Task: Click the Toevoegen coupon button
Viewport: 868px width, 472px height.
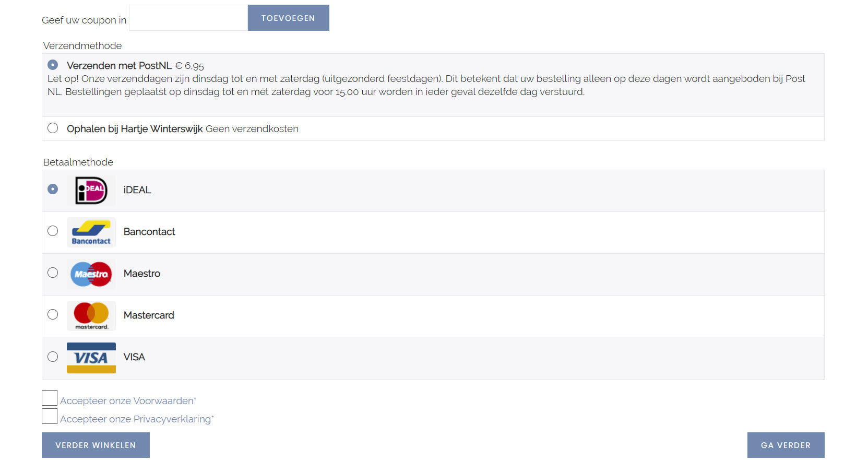Action: [x=289, y=18]
